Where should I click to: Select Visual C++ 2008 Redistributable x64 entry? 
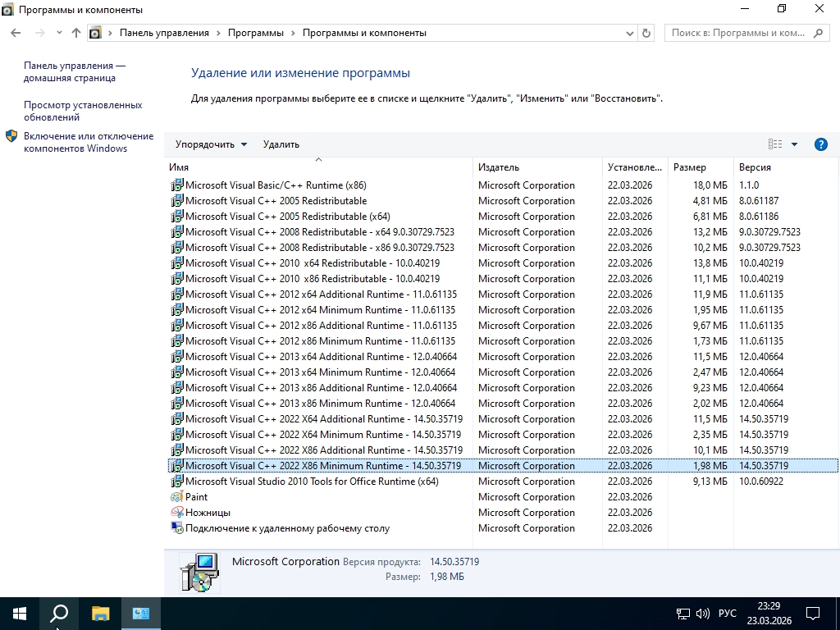coord(503,232)
